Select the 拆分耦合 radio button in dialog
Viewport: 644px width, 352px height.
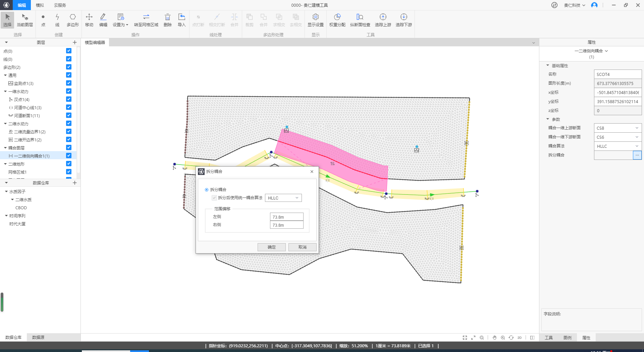tap(207, 190)
